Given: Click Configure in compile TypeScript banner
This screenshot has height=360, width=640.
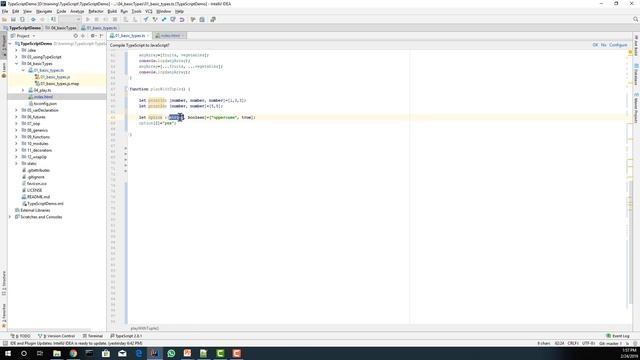Looking at the screenshot, I should [x=618, y=45].
